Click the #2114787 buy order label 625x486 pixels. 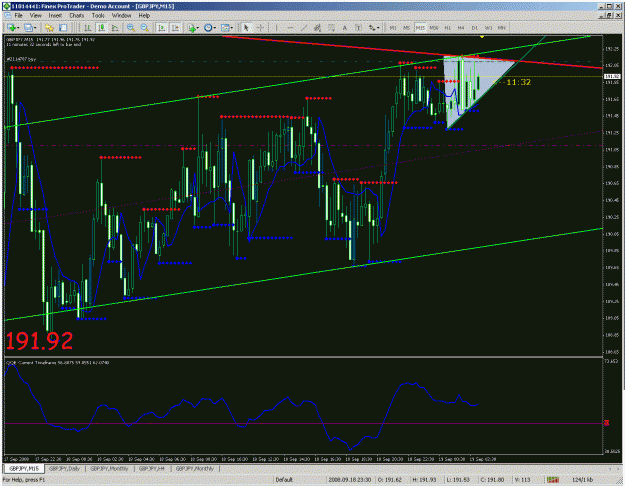tap(21, 59)
